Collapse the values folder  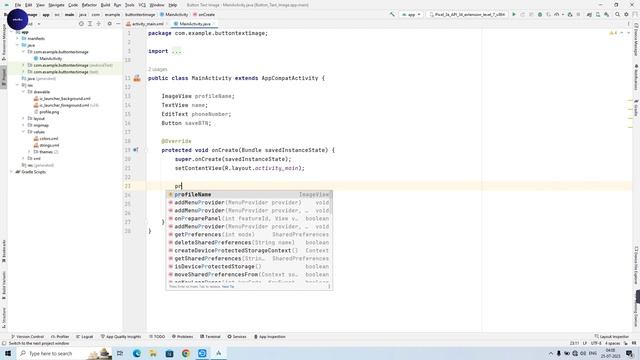coord(23,132)
